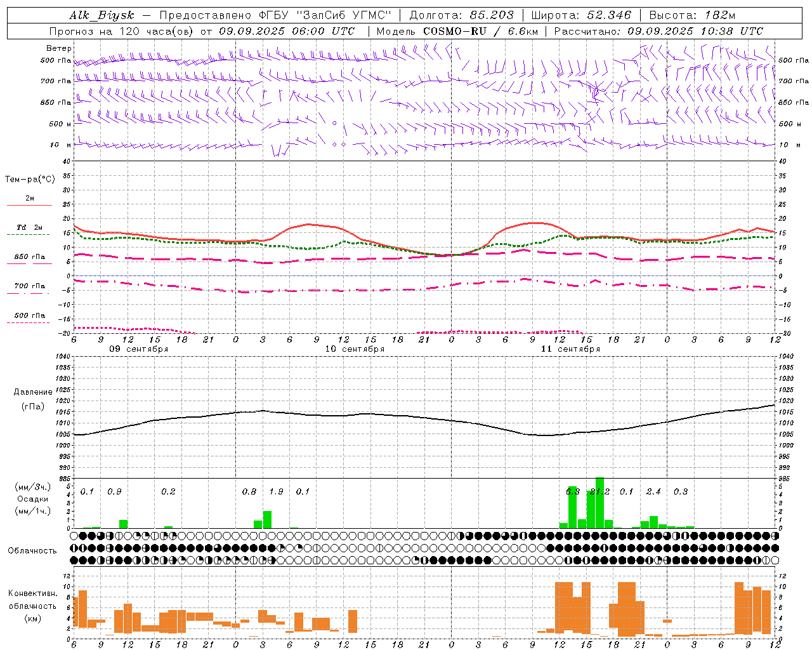Image resolution: width=812 pixels, height=650 pixels.
Task: Click the '10 сентября' date label
Action: click(x=355, y=349)
